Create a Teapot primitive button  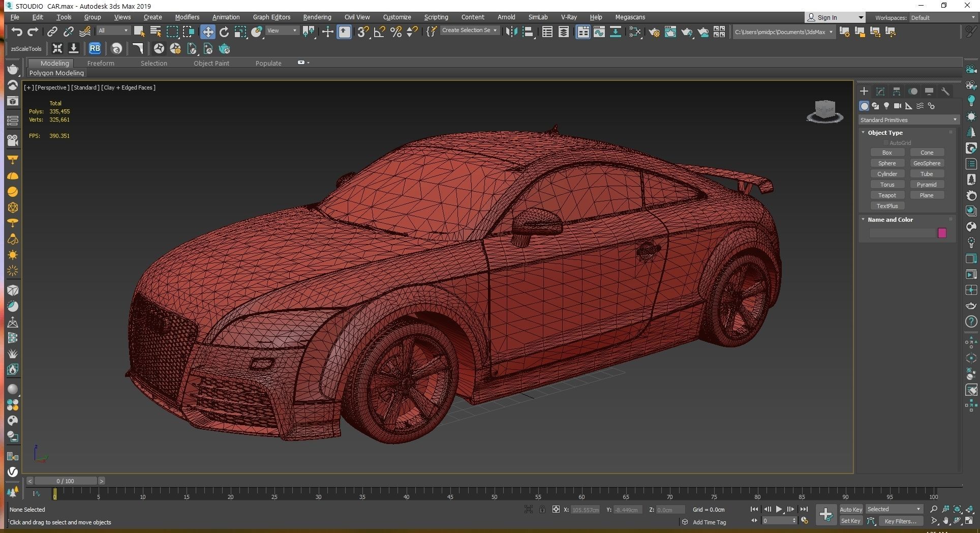pyautogui.click(x=887, y=195)
